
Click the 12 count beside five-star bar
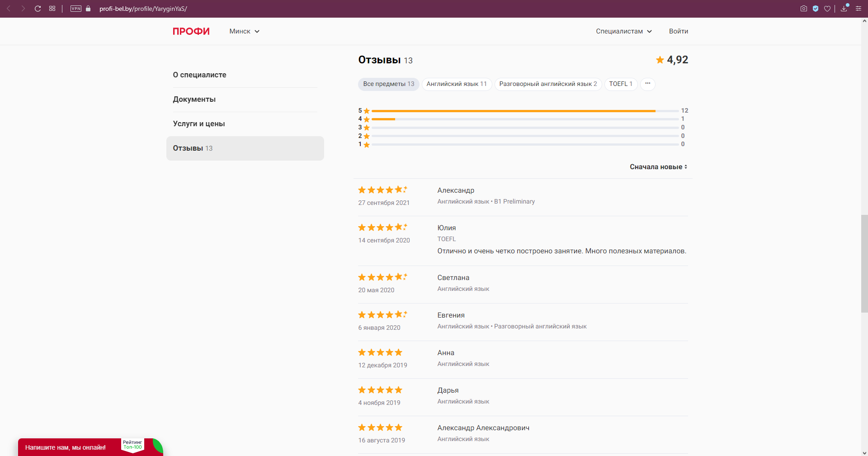point(684,111)
